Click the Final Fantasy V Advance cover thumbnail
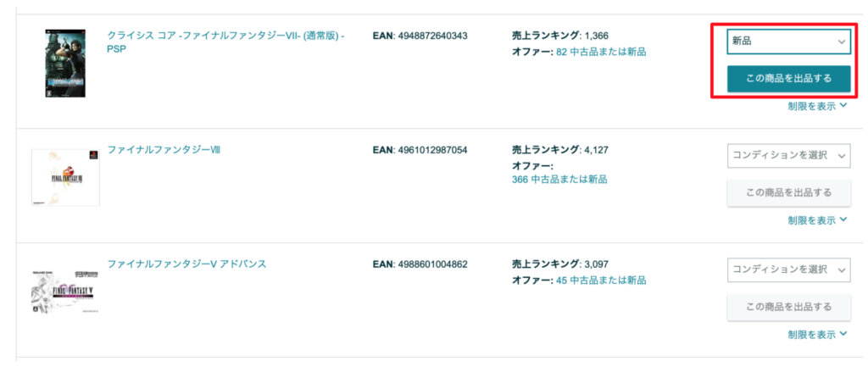The width and height of the screenshot is (868, 372). [65, 291]
